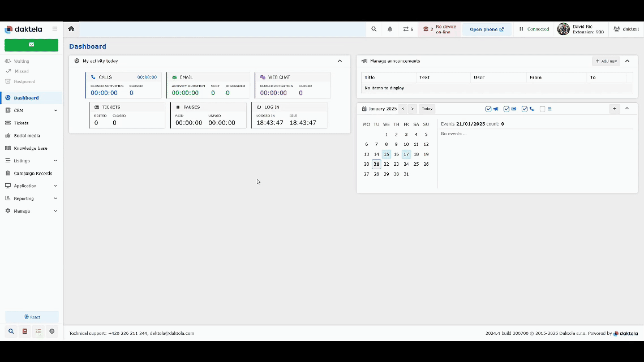Open the red book icon in bottom sidebar
Viewport: 644px width, 362px height.
tap(24, 331)
